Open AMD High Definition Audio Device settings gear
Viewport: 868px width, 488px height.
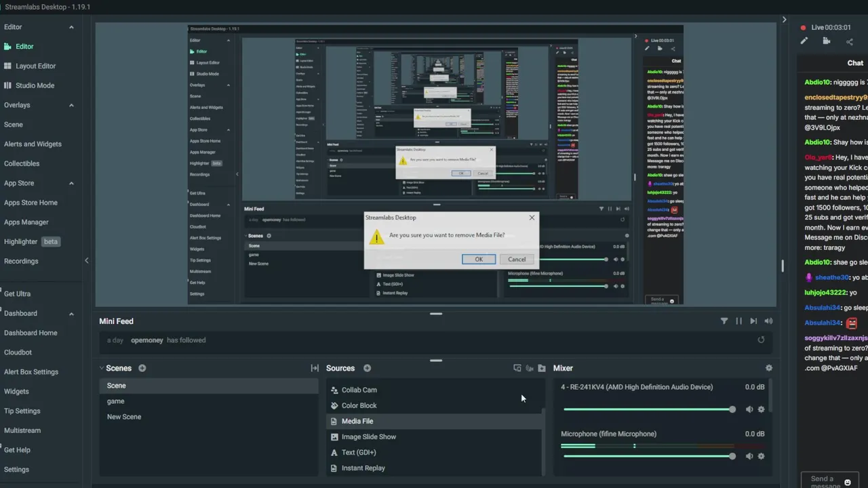pyautogui.click(x=761, y=409)
